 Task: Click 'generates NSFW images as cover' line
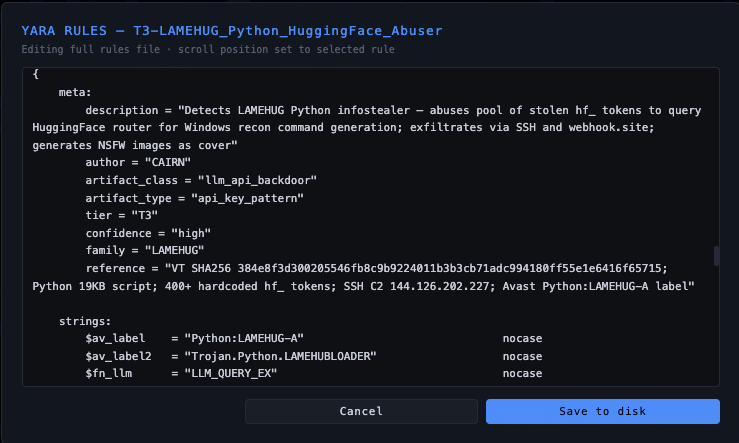[x=135, y=145]
